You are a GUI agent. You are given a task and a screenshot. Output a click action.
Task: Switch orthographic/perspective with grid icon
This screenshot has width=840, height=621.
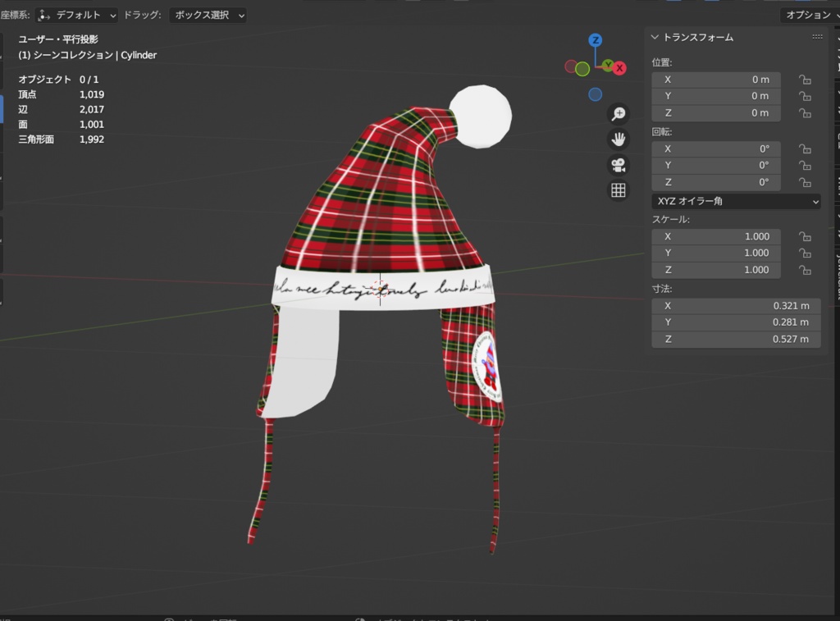tap(619, 190)
